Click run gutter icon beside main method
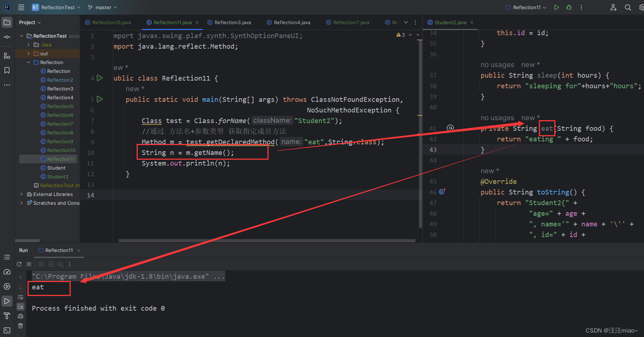644x337 pixels. (100, 99)
